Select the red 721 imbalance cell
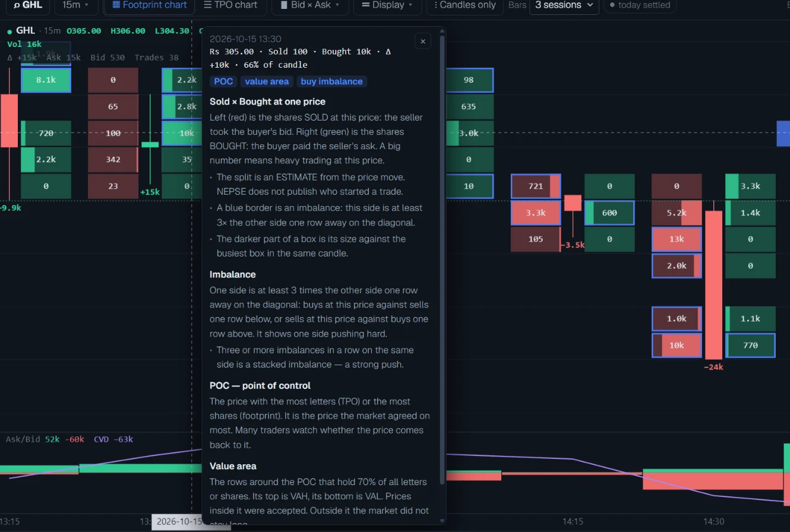 [x=536, y=186]
